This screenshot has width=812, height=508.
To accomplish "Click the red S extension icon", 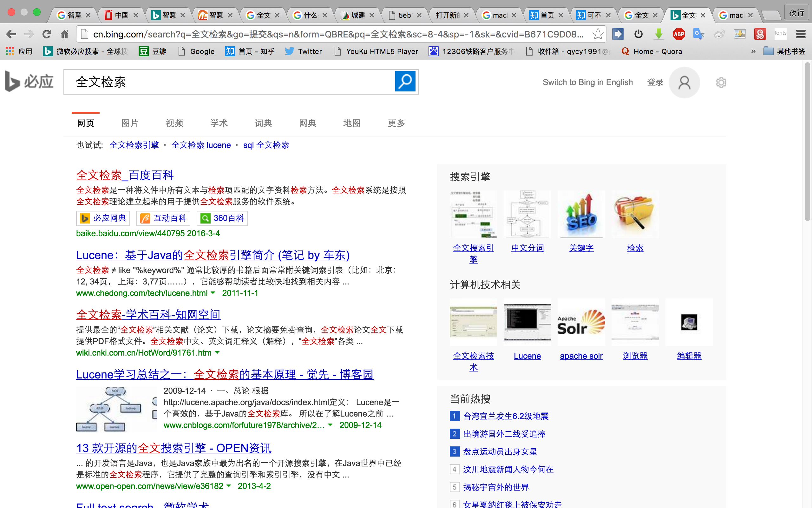I will pos(760,34).
